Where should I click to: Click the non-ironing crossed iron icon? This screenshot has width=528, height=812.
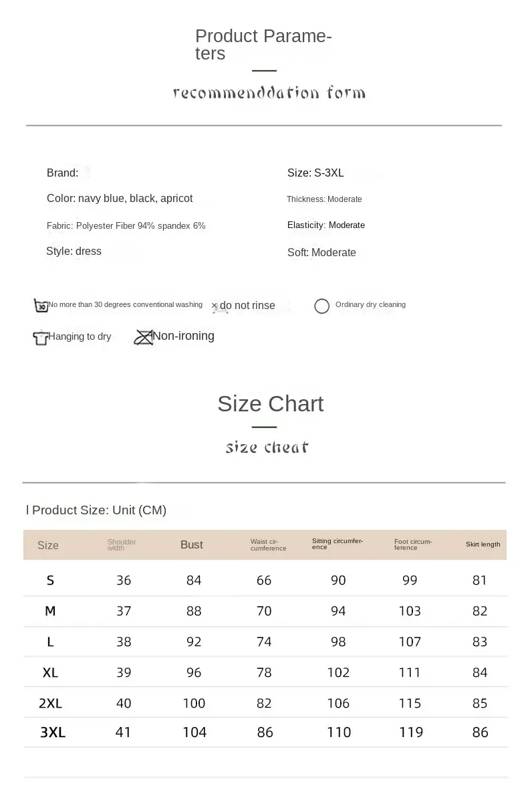coord(143,336)
